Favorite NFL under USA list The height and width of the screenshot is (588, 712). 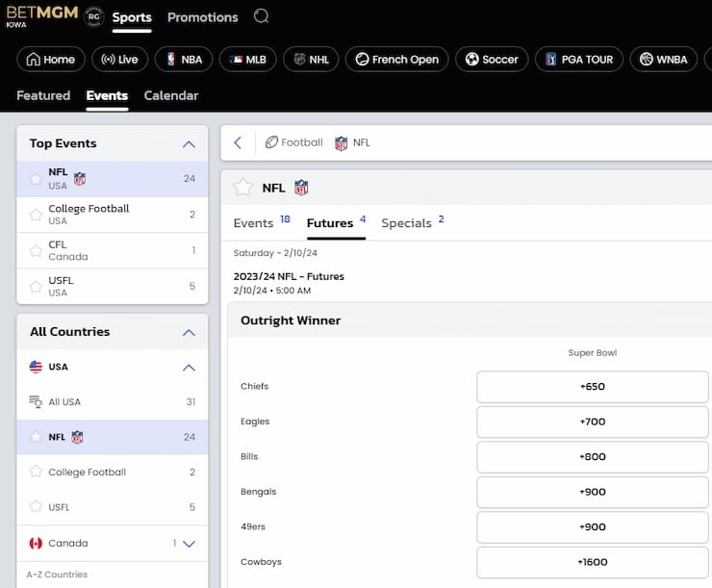click(36, 437)
